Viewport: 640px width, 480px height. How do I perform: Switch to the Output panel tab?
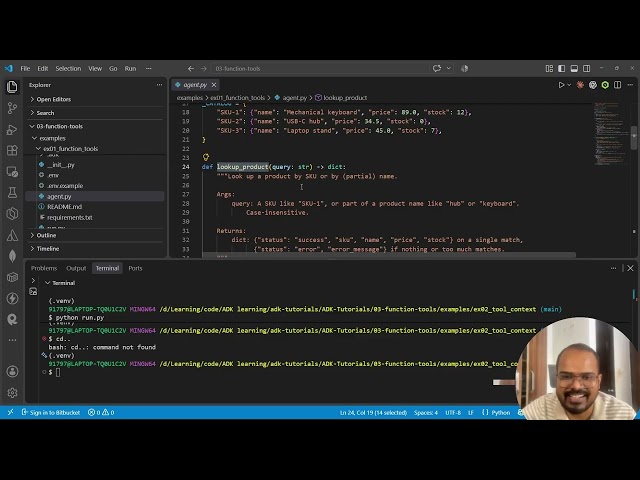point(76,268)
